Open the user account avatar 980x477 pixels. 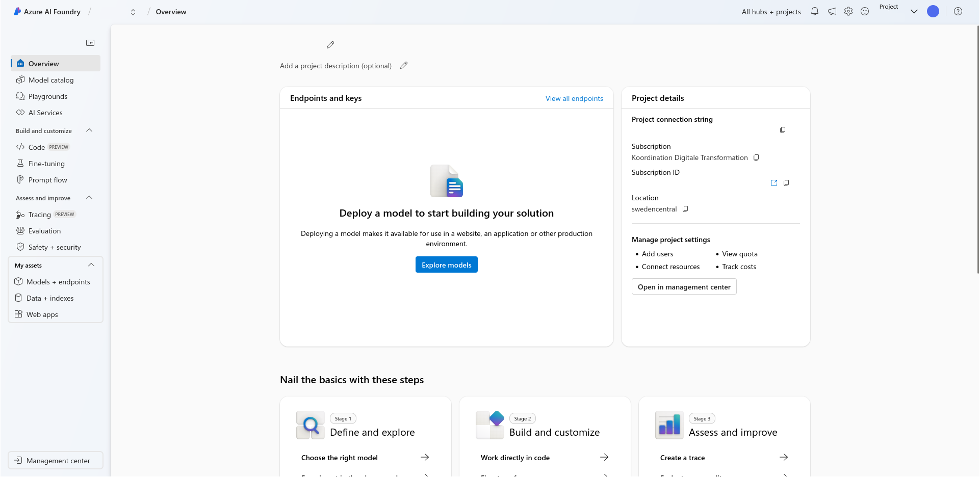[x=933, y=11]
